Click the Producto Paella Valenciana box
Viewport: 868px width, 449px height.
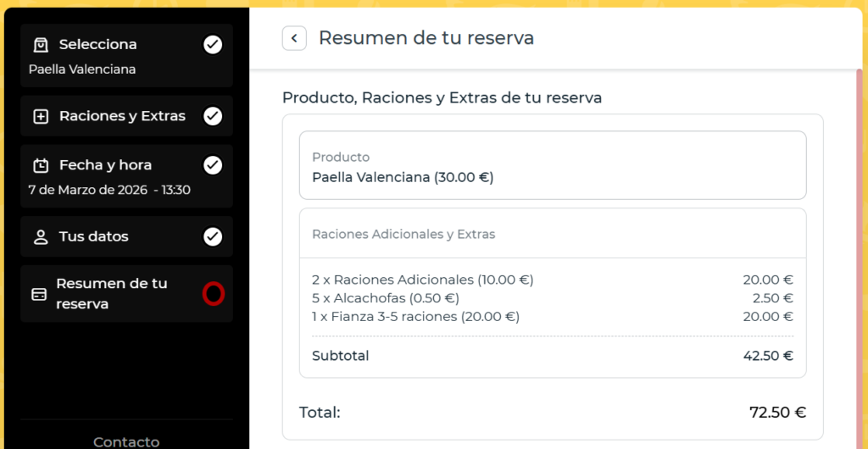point(552,165)
